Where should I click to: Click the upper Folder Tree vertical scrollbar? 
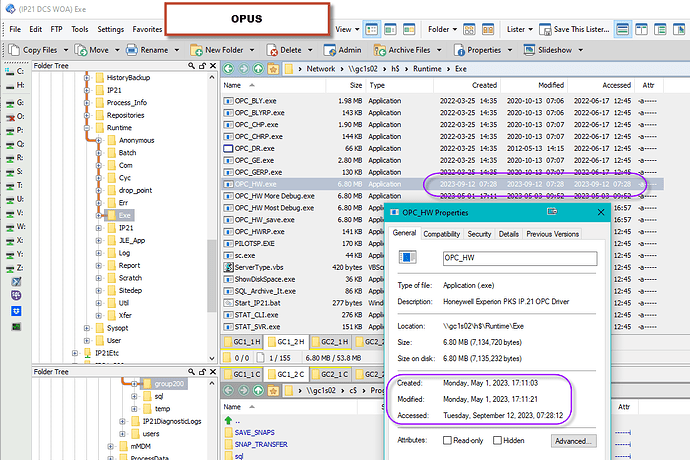[212, 276]
